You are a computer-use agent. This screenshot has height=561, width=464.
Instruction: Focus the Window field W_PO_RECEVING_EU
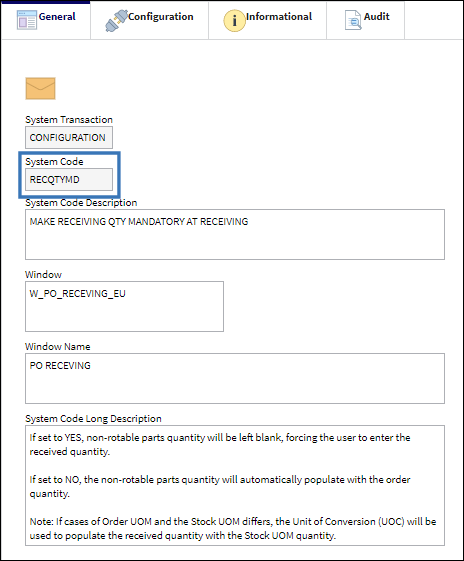(x=124, y=306)
